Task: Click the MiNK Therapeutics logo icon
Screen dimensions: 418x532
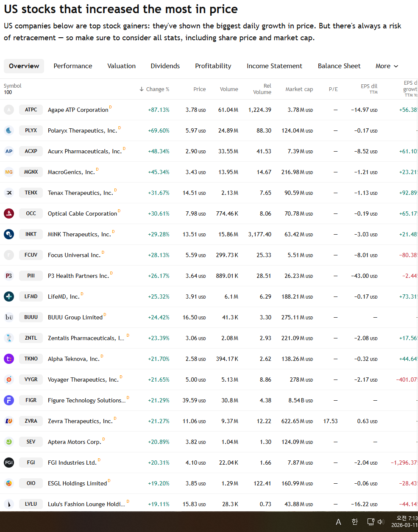Action: pos(9,234)
